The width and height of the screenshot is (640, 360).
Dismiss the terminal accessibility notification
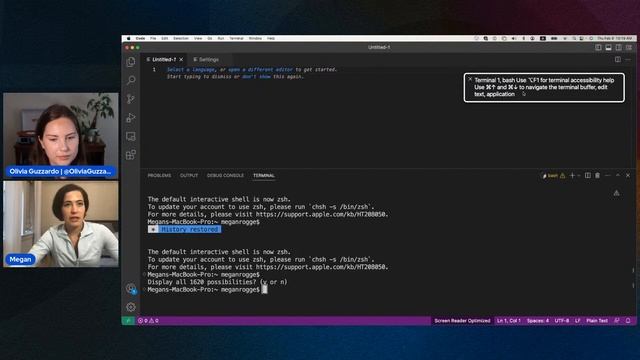point(470,79)
